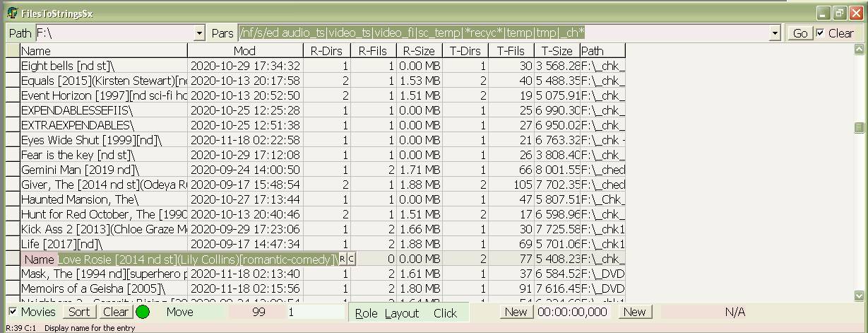
Task: Uncheck the Clear checkbox next to Go
Action: click(820, 33)
